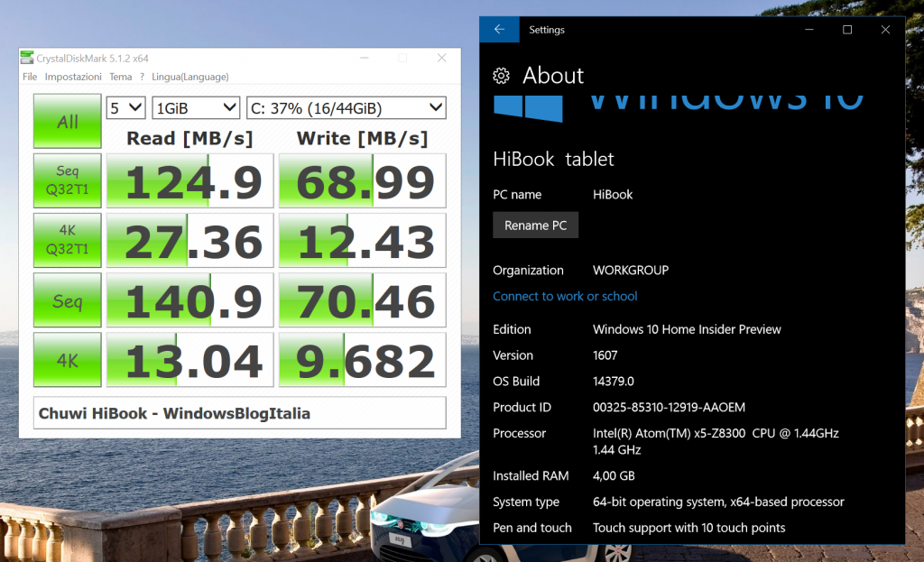Image resolution: width=924 pixels, height=562 pixels.
Task: Click the Product ID 00325-85310-12919-AAOEM
Action: click(669, 407)
